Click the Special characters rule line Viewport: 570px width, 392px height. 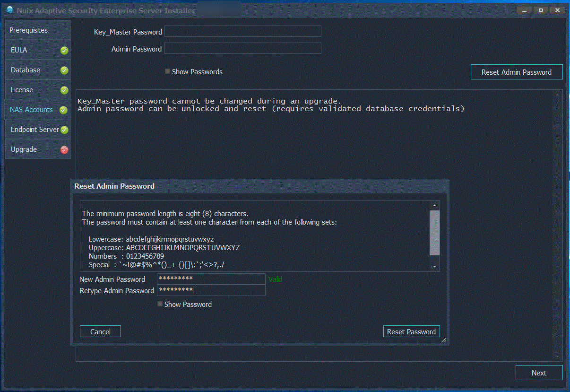(156, 265)
